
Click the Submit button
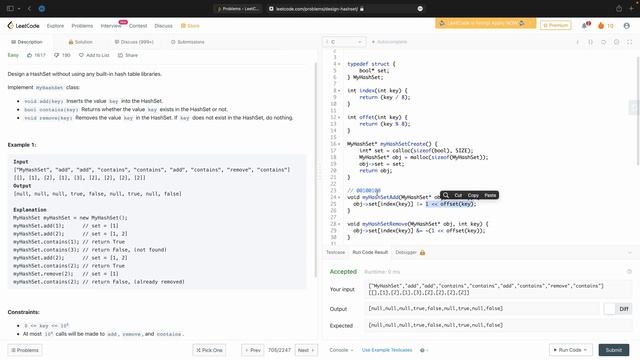(613, 350)
